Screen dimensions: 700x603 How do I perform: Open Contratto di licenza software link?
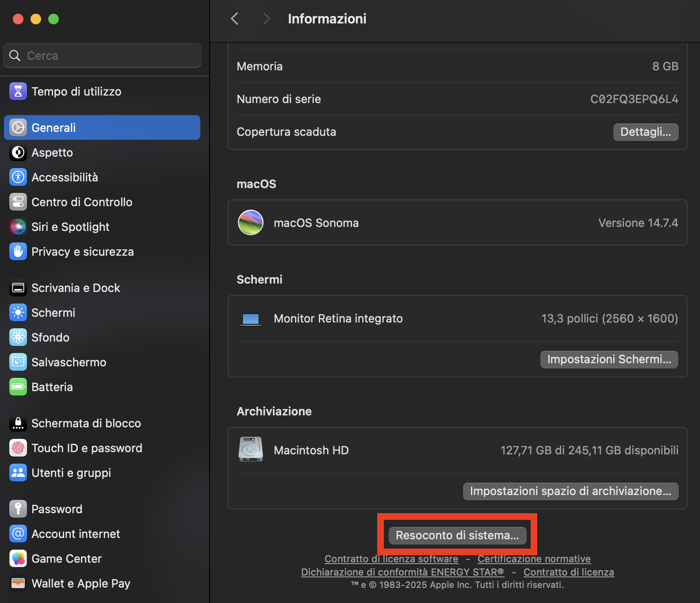(391, 559)
